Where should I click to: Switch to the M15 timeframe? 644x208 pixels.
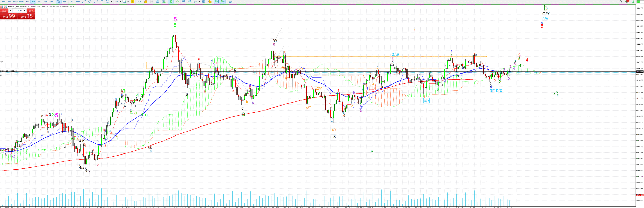click(x=15, y=2)
